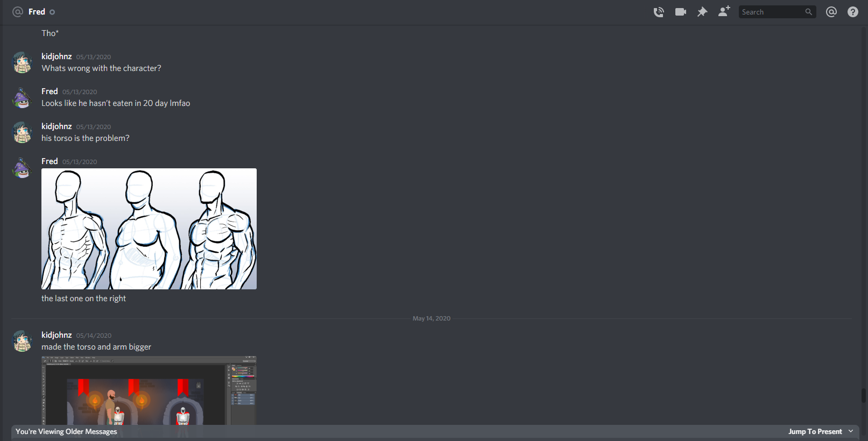
Task: Click message "his torso is the problem?"
Action: (86, 138)
